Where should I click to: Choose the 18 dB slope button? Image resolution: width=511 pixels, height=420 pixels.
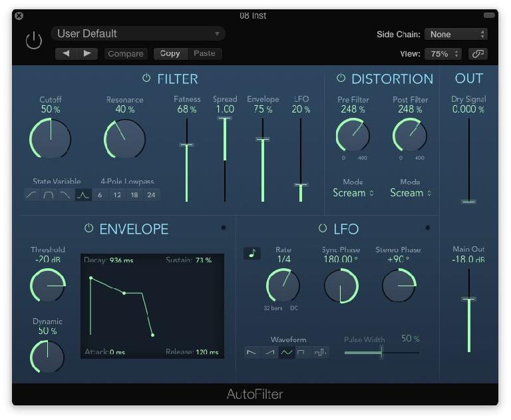click(x=134, y=195)
